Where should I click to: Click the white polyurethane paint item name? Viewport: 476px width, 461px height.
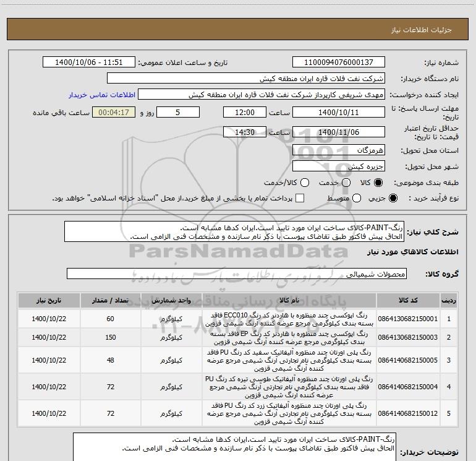click(289, 360)
